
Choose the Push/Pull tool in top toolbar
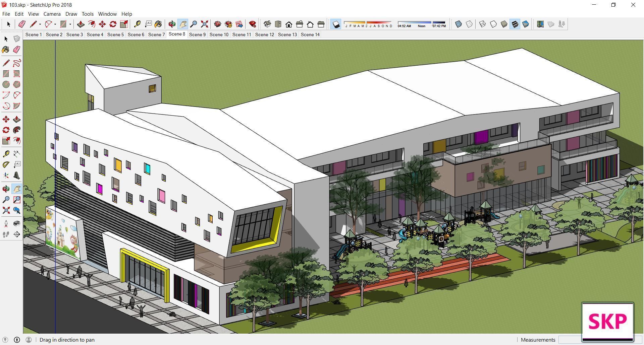(x=80, y=24)
